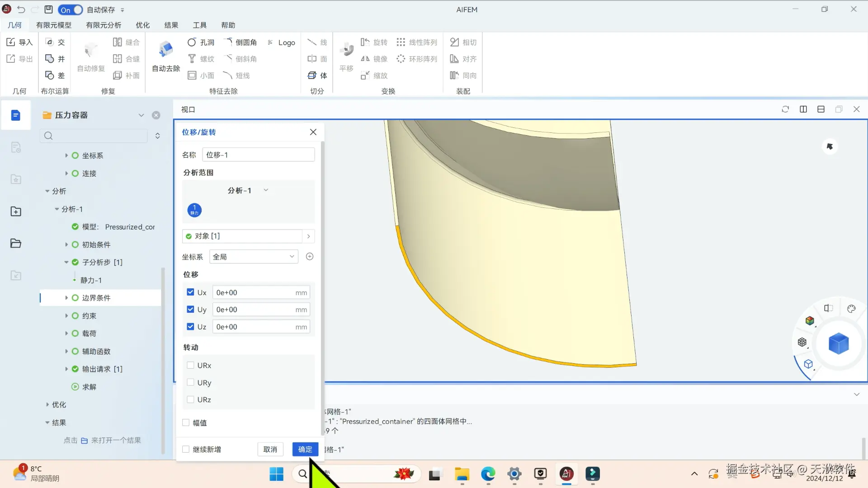The height and width of the screenshot is (488, 868).
Task: Enable the URx rotation checkbox
Action: point(190,366)
